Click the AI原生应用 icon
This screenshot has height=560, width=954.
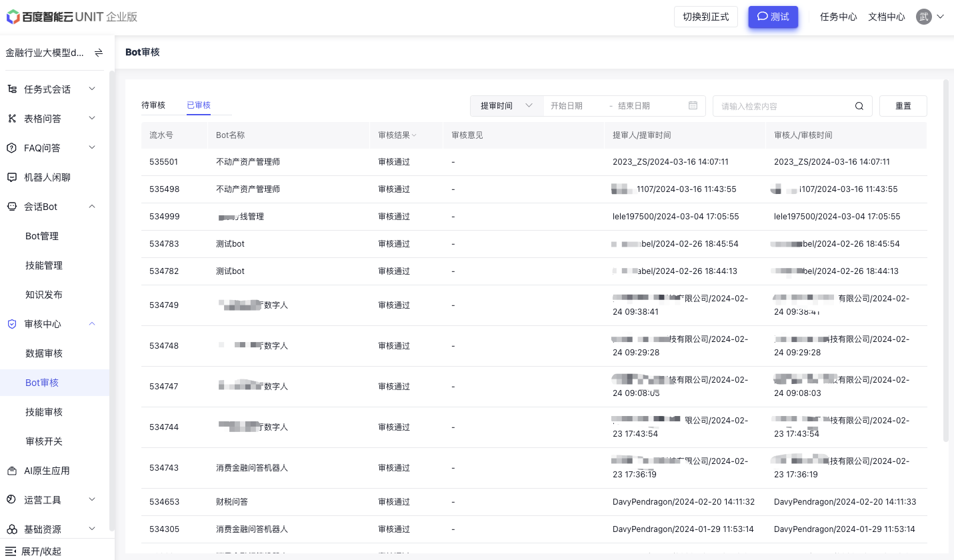click(12, 471)
